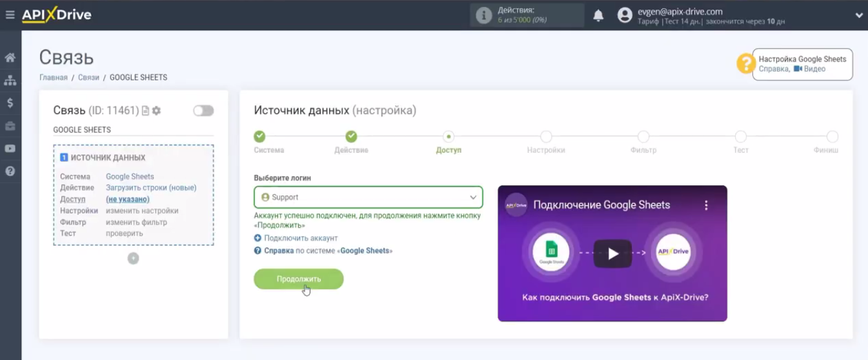This screenshot has width=868, height=360.
Task: Select the Доступ step circle
Action: pyautogui.click(x=449, y=136)
